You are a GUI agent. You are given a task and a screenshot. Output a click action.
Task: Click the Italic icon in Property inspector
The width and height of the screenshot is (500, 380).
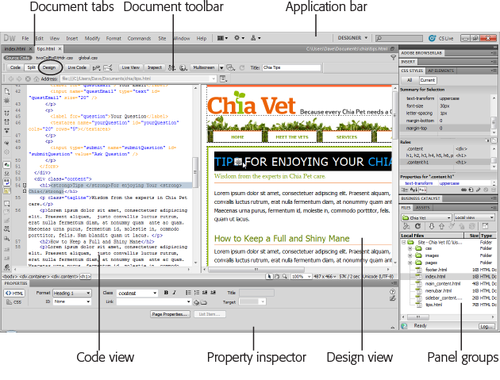pyautogui.click(x=174, y=293)
